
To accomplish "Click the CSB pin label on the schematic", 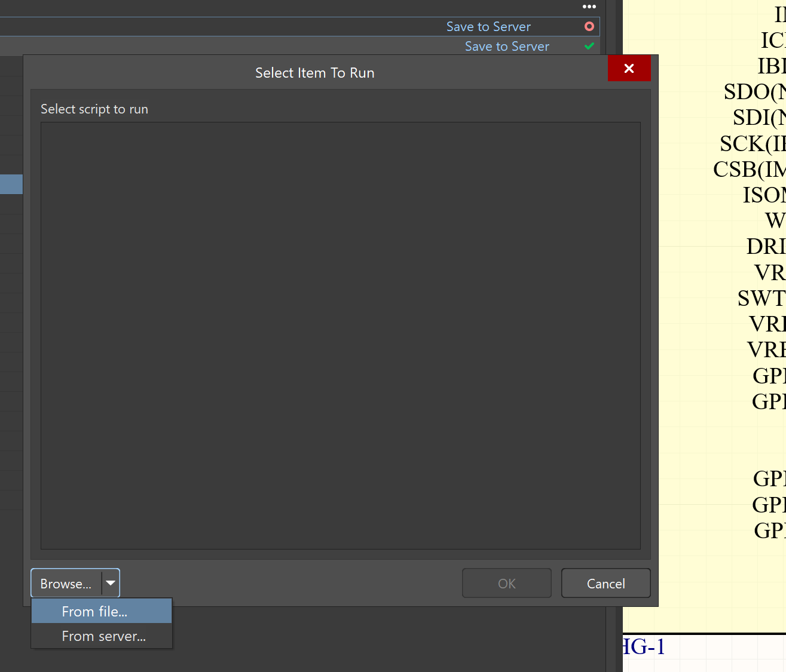I will click(x=749, y=170).
